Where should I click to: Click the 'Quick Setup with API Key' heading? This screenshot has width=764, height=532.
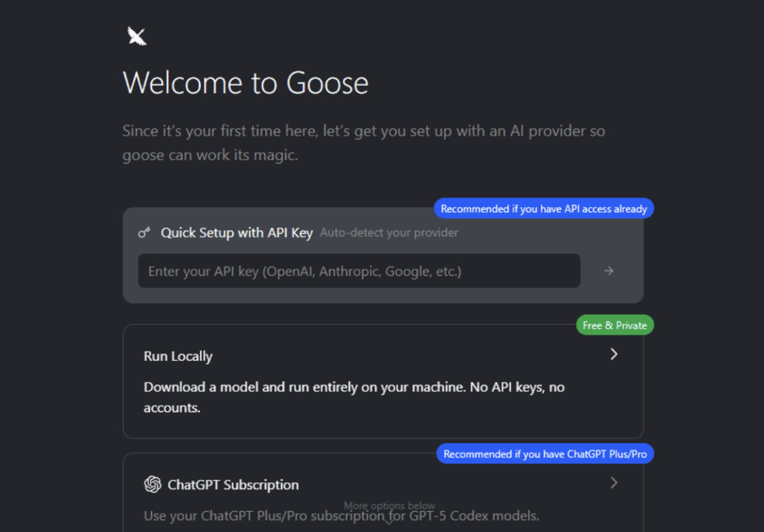[x=237, y=233]
